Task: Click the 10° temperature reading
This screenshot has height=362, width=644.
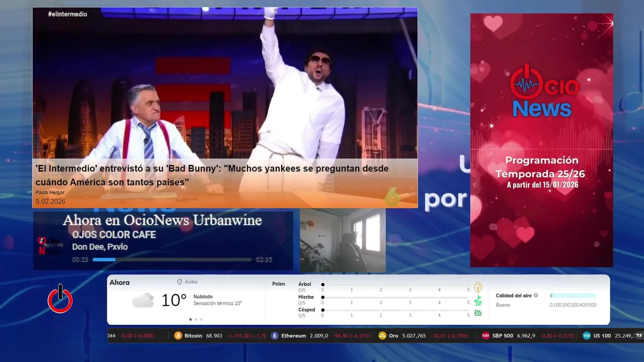Action: pyautogui.click(x=174, y=300)
